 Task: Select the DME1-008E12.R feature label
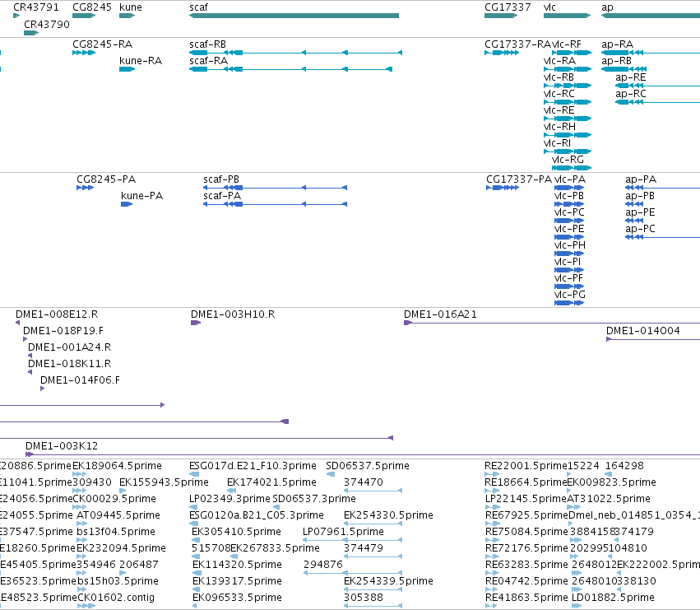tap(57, 314)
